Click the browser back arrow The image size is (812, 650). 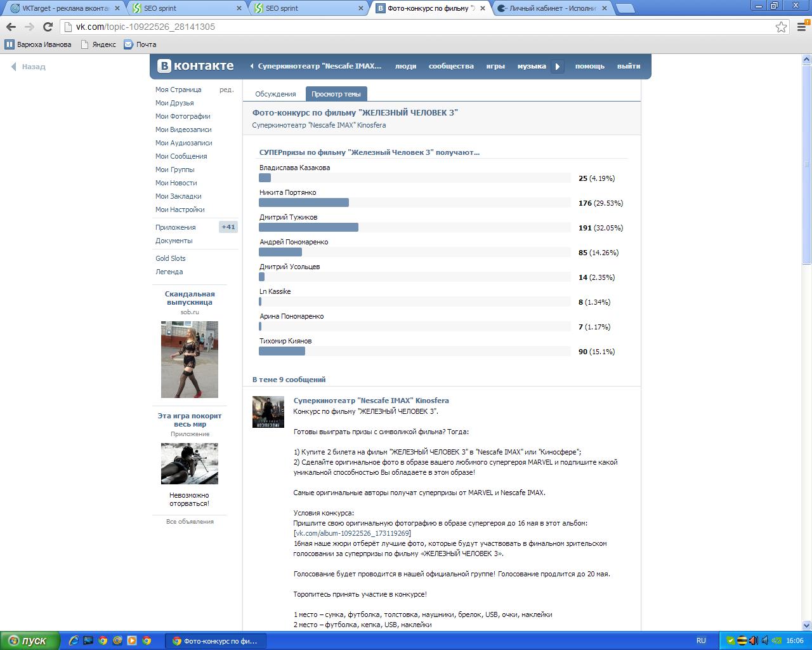pos(11,27)
